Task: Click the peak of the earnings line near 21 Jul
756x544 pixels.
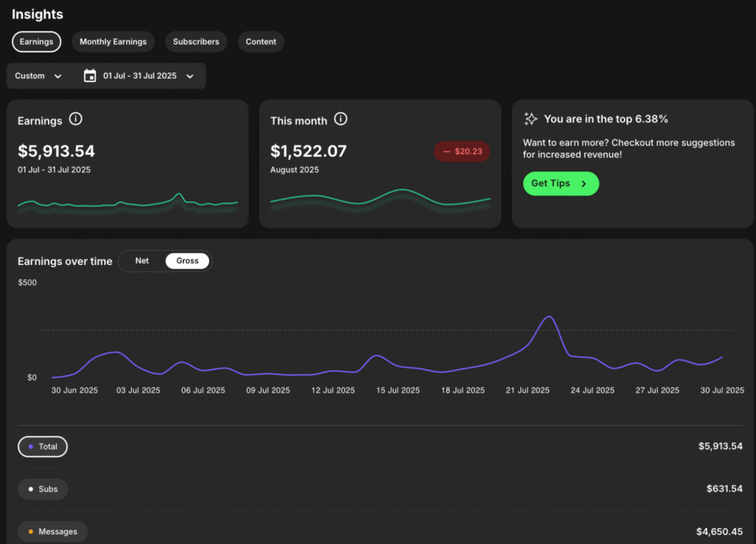Action: 548,317
